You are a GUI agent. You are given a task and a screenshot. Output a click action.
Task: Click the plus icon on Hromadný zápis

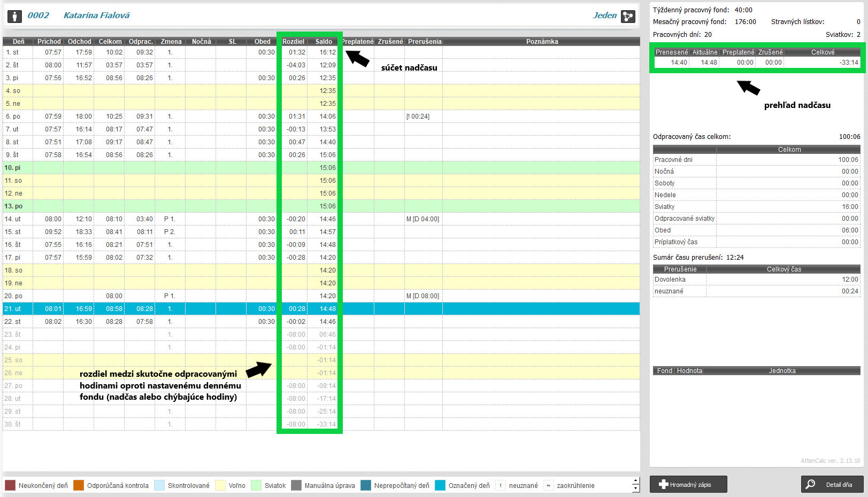(x=663, y=484)
